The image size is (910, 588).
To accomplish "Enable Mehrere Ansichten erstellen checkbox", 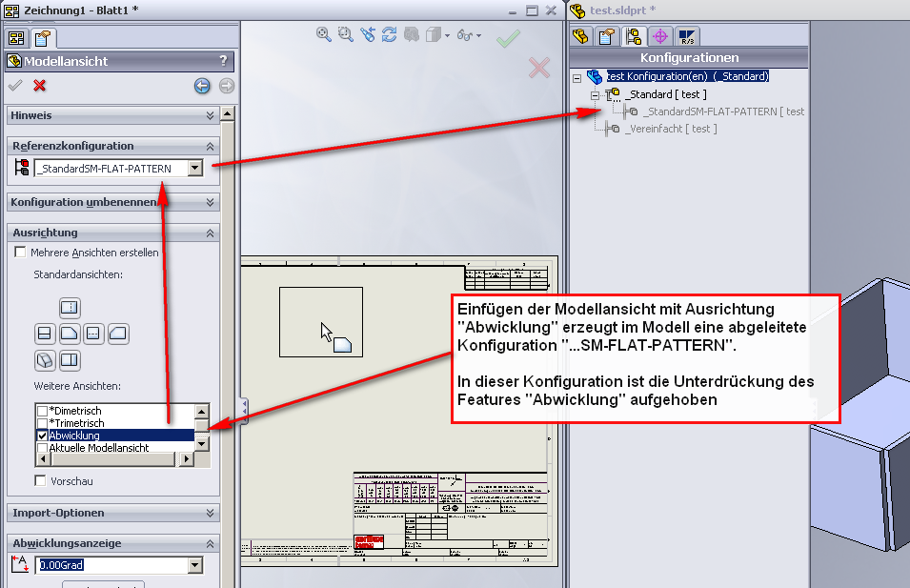I will click(x=20, y=252).
